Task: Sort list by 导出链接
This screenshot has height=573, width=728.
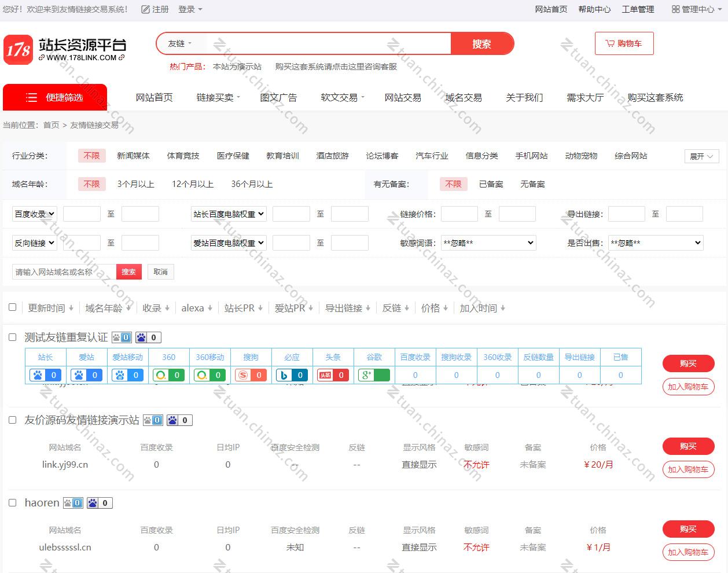Action: coord(348,308)
